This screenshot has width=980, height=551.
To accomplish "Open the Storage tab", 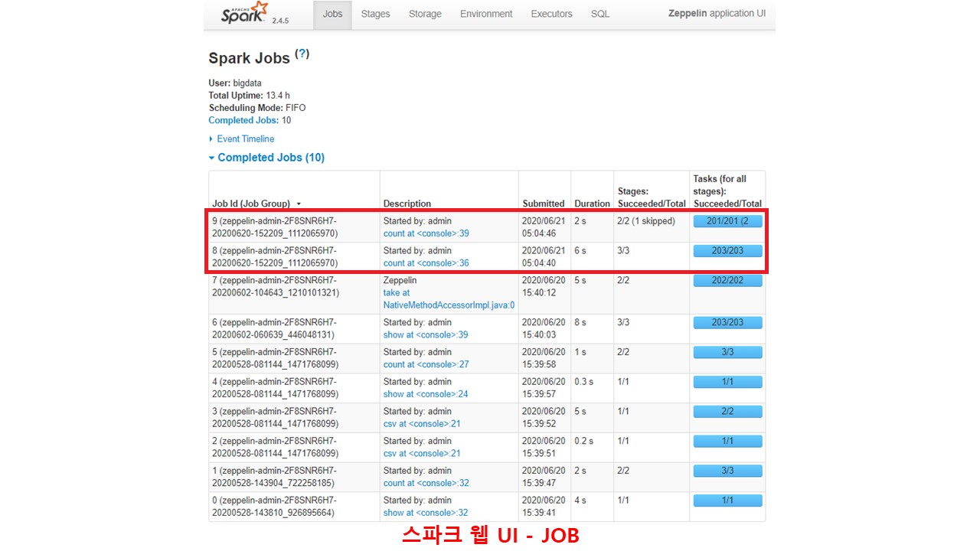I will tap(425, 14).
